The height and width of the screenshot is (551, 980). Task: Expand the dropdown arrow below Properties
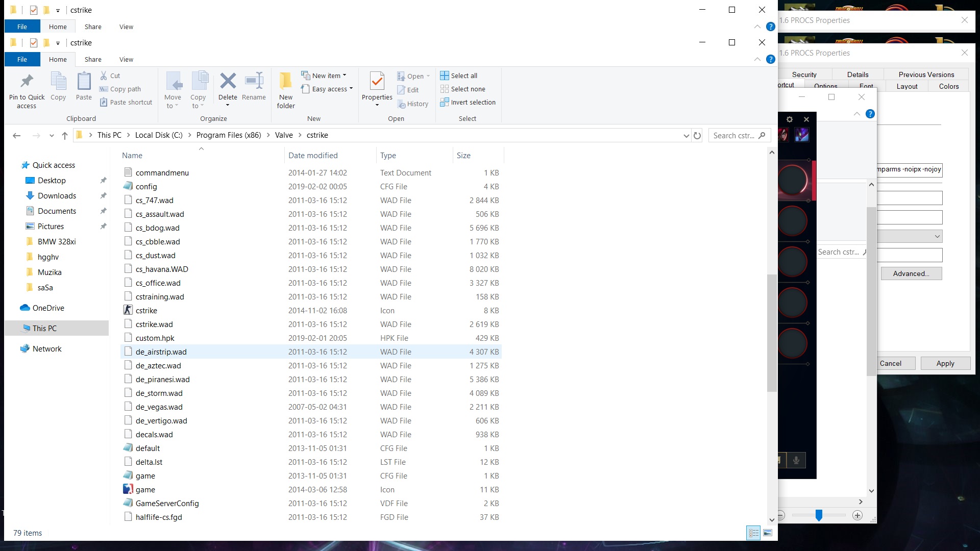click(377, 105)
